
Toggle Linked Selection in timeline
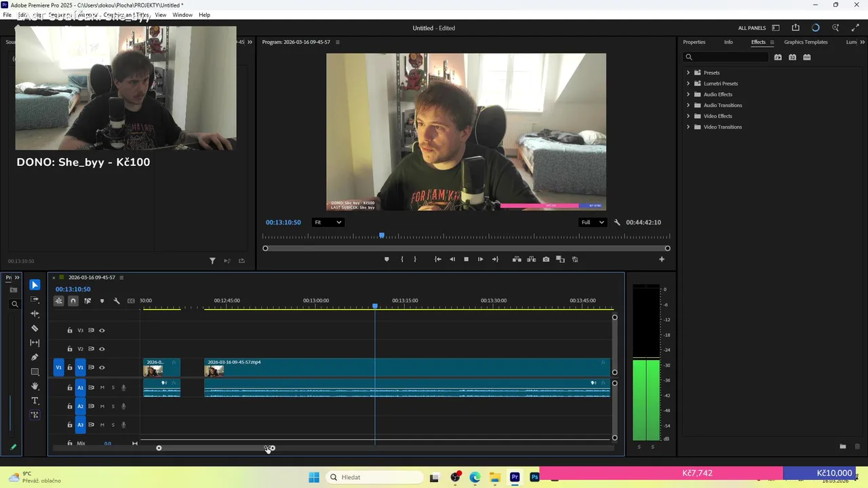(x=87, y=301)
